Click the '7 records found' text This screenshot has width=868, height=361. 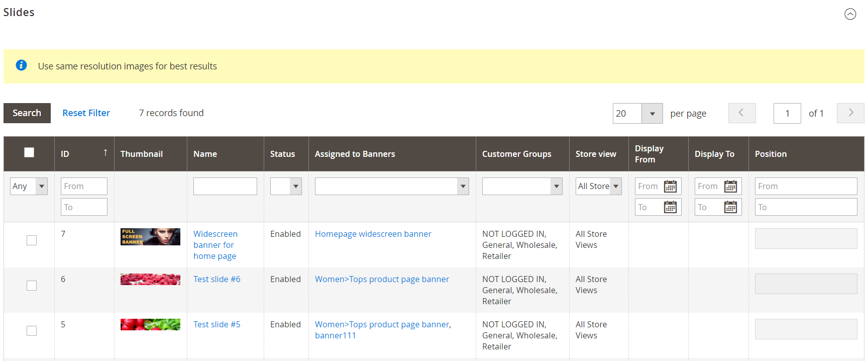171,113
